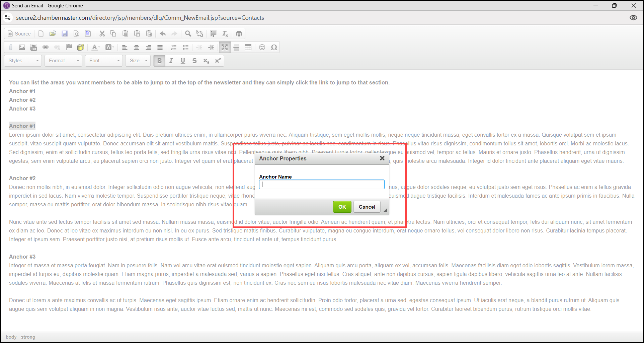
Task: Confirm the anchor with the OK button
Action: click(342, 207)
